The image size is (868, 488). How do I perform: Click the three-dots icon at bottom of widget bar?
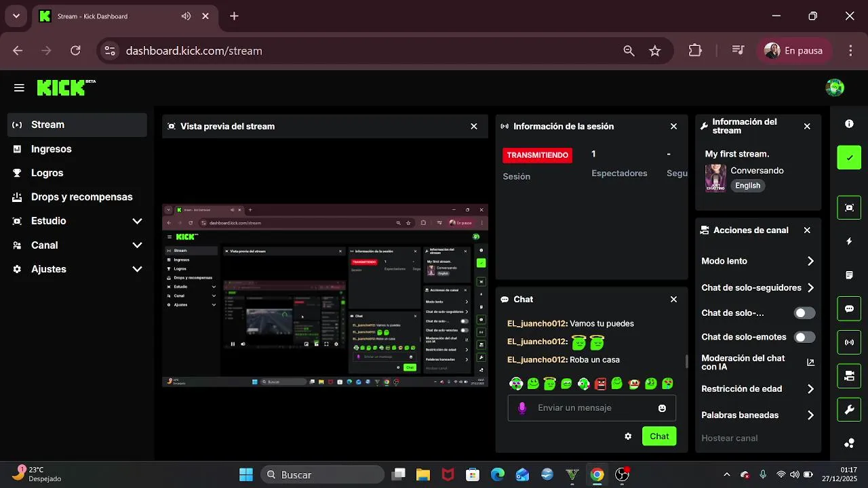point(849,443)
